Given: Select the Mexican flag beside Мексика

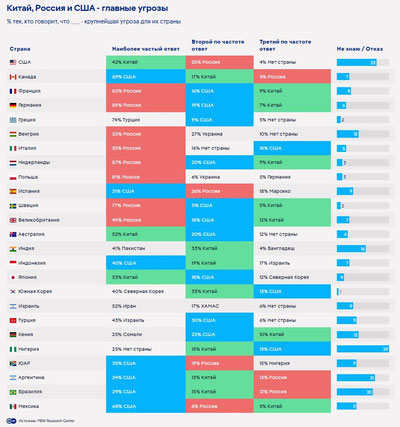Looking at the screenshot, I should [x=13, y=406].
